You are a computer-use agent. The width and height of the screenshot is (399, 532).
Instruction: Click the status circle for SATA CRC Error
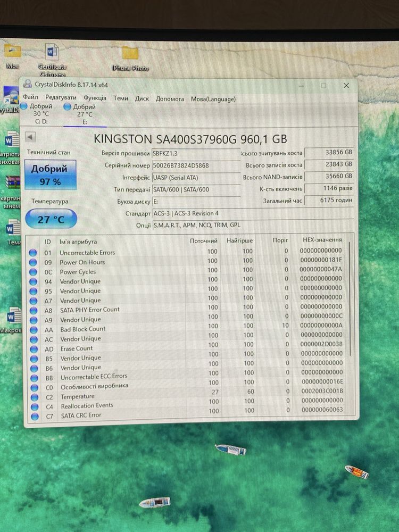tap(35, 417)
